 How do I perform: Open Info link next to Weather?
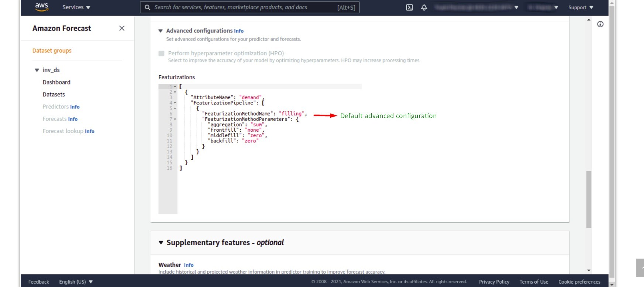coord(189,265)
